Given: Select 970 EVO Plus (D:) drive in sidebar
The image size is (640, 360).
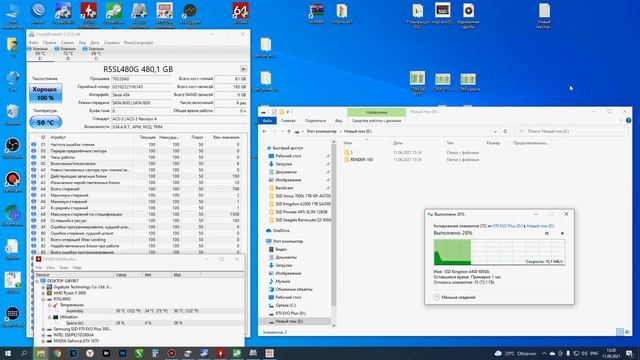Looking at the screenshot, I should point(290,313).
